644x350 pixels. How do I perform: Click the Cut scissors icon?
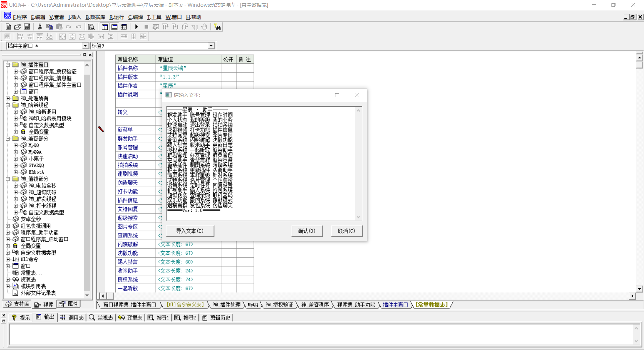click(40, 27)
